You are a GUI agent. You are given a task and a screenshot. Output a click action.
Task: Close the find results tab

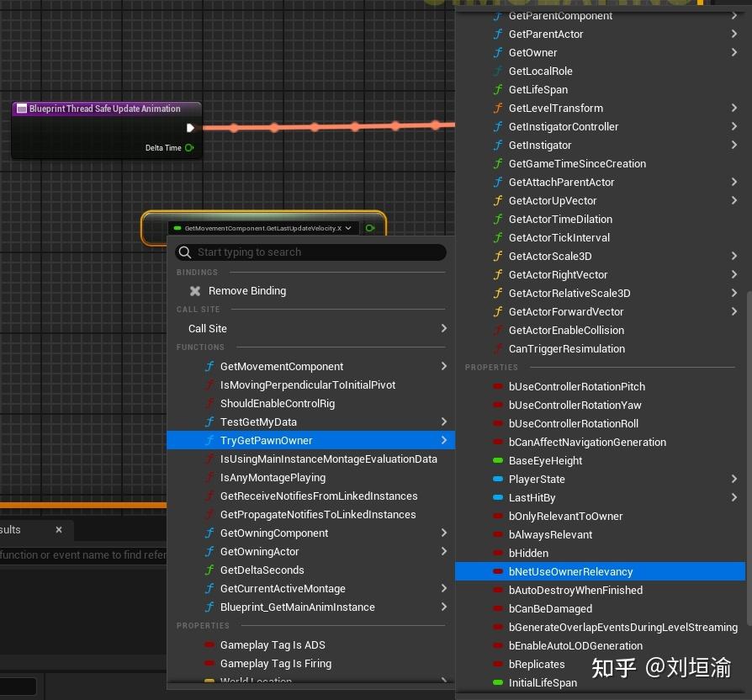pyautogui.click(x=58, y=531)
